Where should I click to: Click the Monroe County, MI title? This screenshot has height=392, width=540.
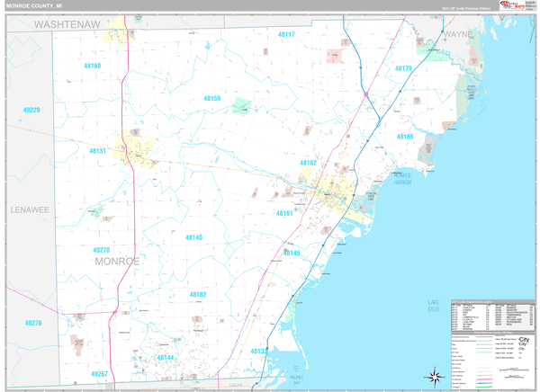tap(33, 5)
